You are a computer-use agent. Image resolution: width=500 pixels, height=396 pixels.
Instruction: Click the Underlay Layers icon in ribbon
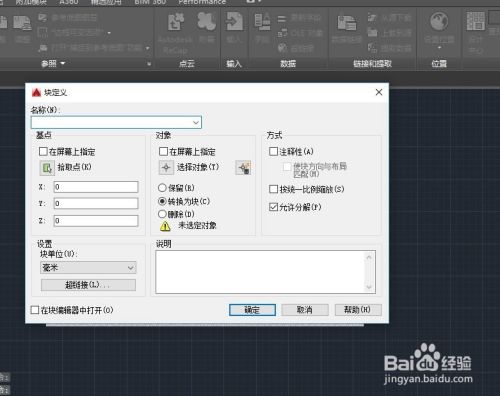click(43, 17)
